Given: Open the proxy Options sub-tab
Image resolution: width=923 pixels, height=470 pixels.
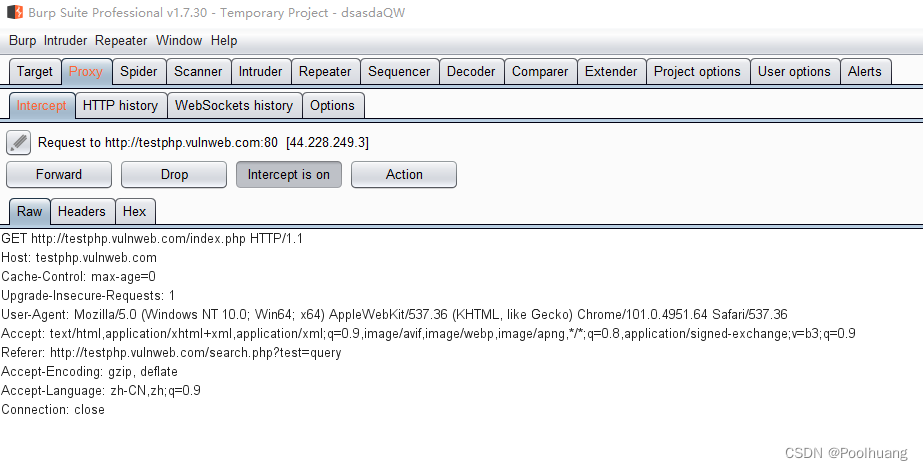Looking at the screenshot, I should click(x=333, y=105).
